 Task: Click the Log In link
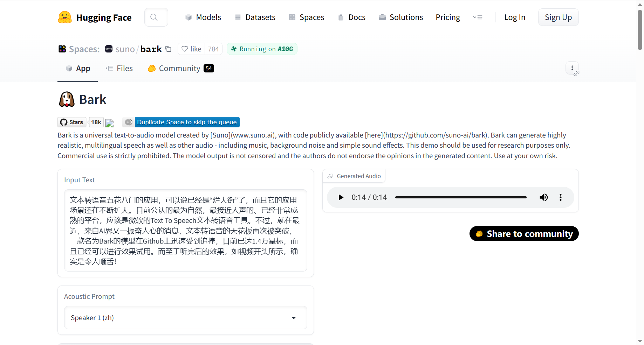pyautogui.click(x=515, y=17)
